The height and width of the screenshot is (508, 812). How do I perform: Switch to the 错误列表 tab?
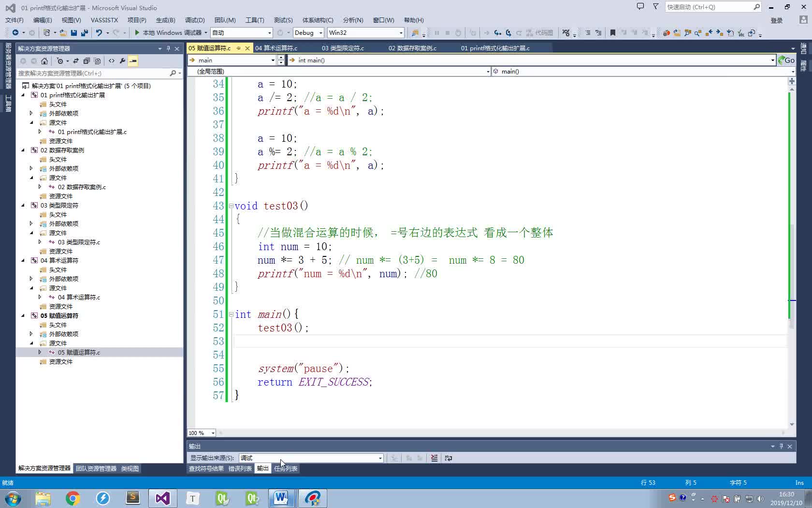[x=240, y=468]
